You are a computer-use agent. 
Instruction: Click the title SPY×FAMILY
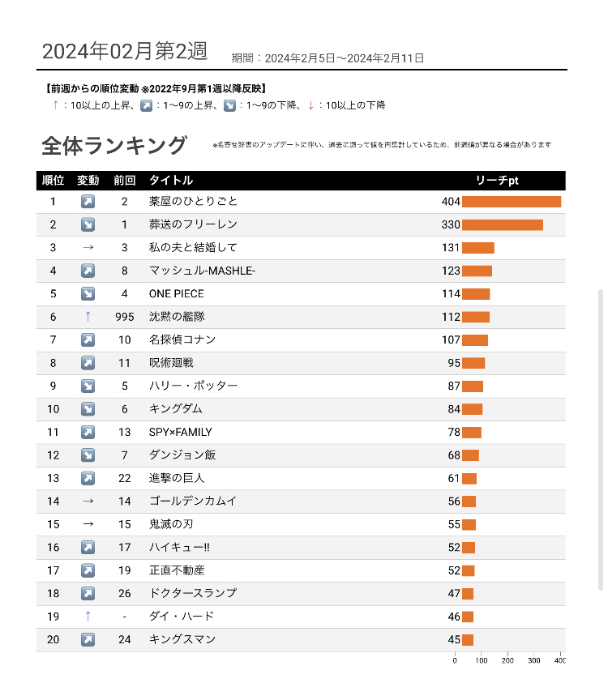(x=181, y=432)
